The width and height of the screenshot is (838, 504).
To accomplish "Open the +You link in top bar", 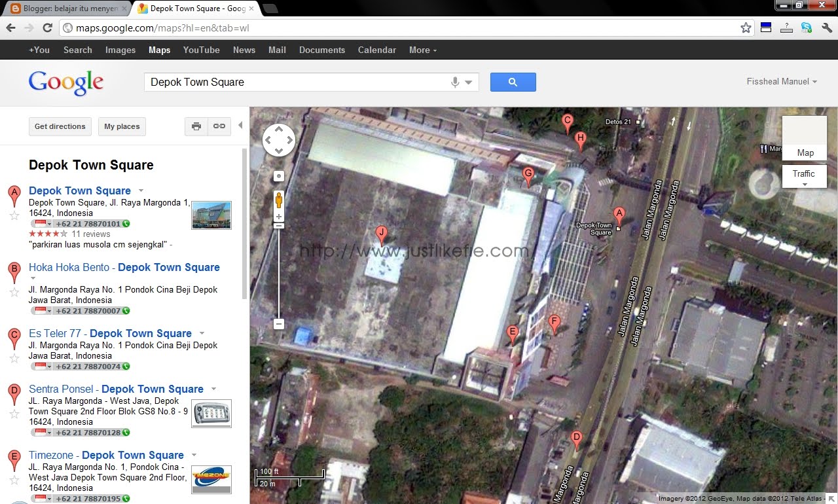I will (x=39, y=50).
